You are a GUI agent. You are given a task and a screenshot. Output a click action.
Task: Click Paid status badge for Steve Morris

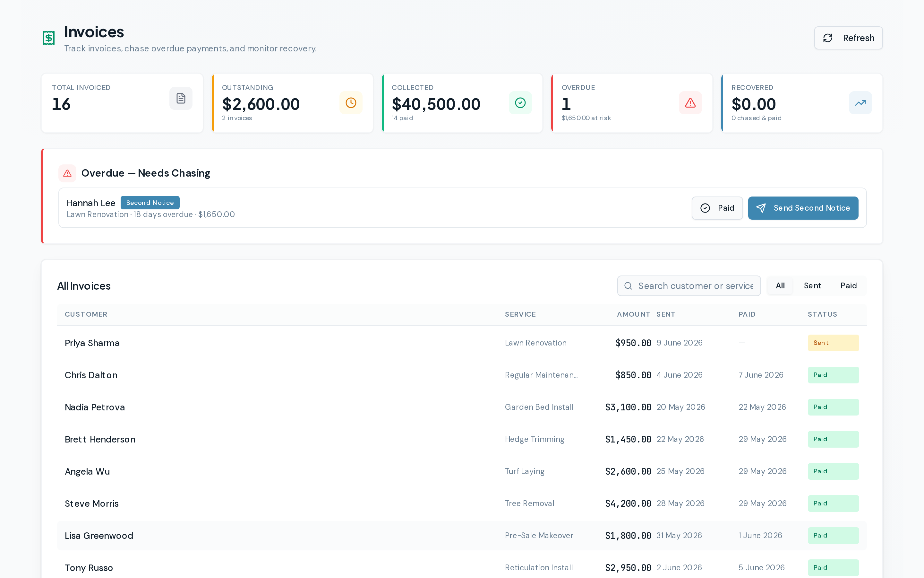pos(833,504)
